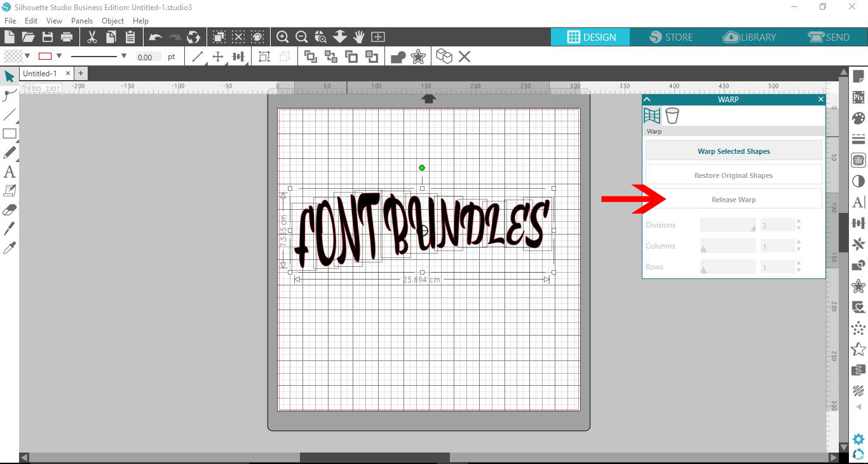Click the red line color swatch

coord(45,56)
